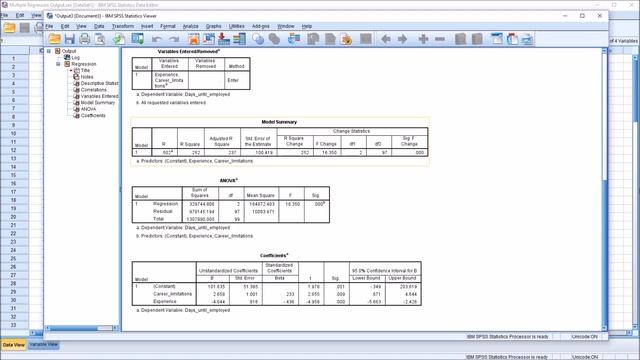Open the Format menu
Screen dimensions: 640x360
168,26
